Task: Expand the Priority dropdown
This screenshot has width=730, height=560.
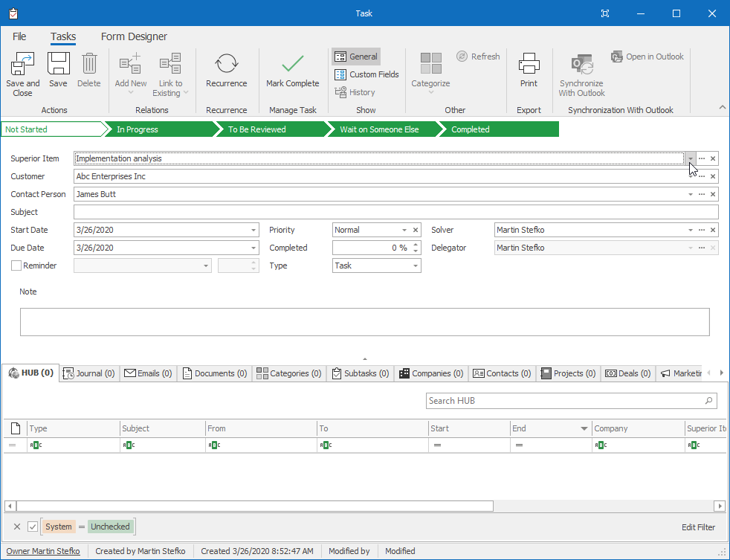Action: click(404, 230)
